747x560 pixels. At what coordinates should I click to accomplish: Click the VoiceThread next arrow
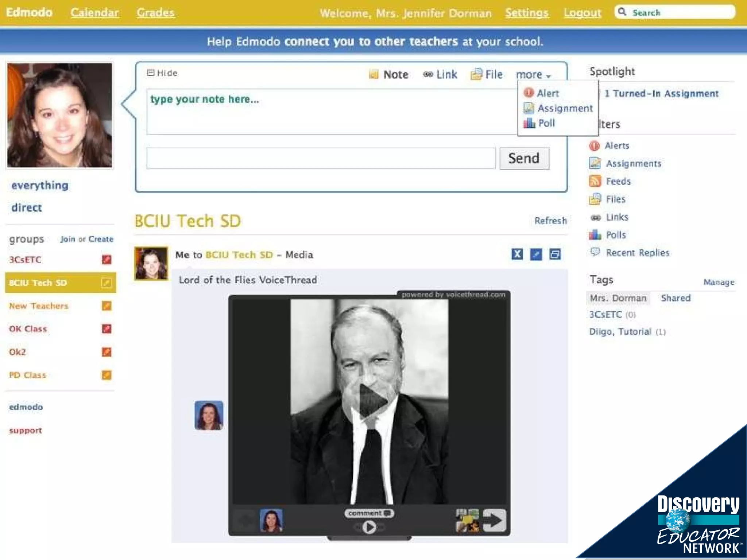click(x=494, y=520)
